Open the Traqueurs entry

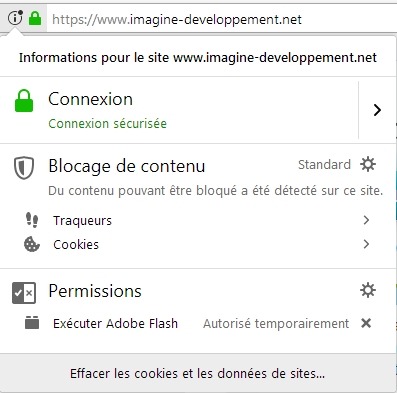198,220
